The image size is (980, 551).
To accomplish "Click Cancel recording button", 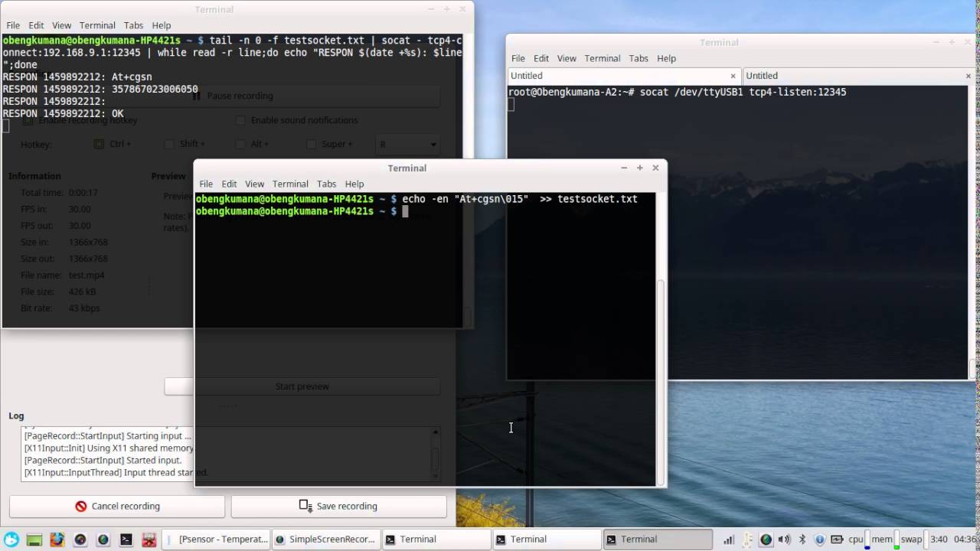I will tap(117, 506).
